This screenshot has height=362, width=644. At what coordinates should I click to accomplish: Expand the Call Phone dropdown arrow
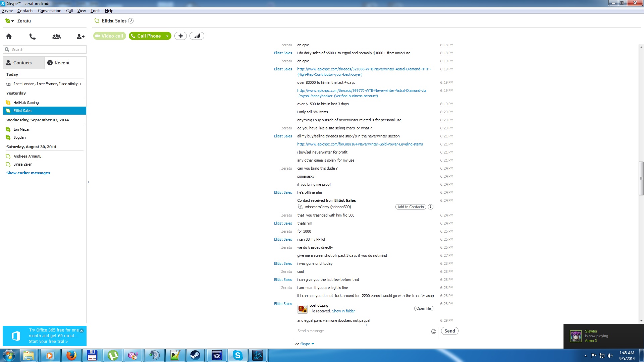167,36
